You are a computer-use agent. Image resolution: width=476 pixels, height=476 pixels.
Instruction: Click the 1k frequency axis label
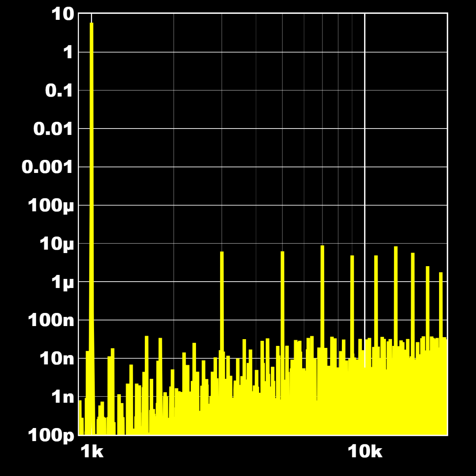[x=92, y=451]
